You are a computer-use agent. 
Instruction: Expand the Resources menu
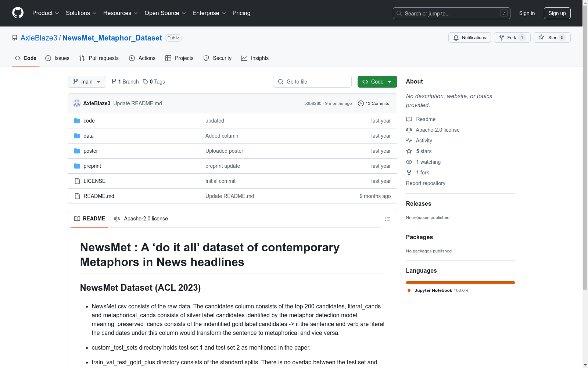pos(121,13)
